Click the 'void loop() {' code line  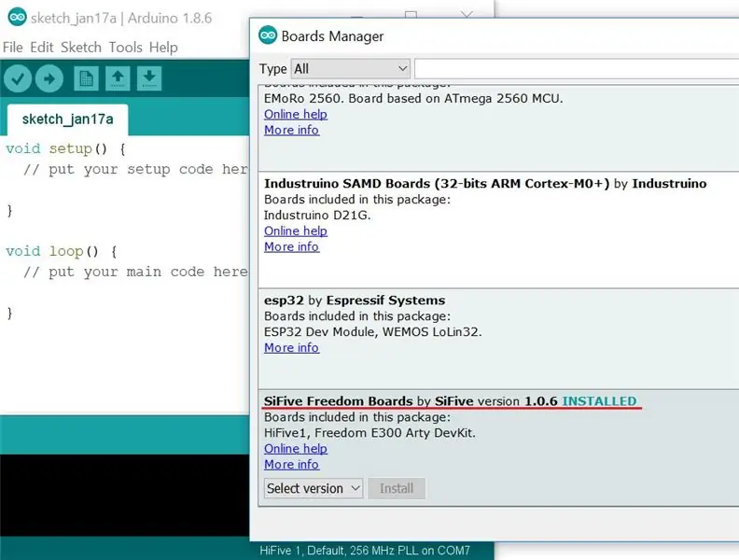coord(62,252)
